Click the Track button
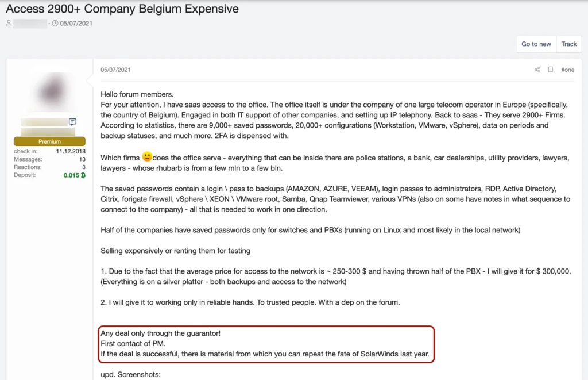Screen dimensions: 588x380 click(x=568, y=44)
